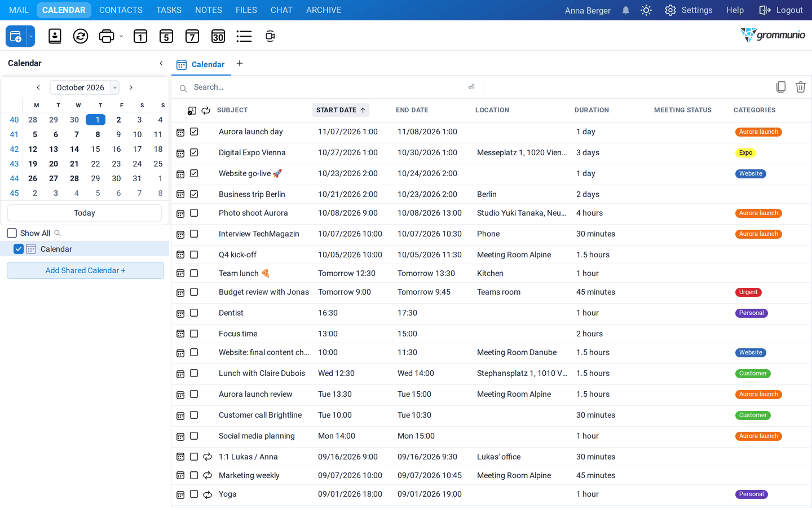Create a new appointment with the toolbar button

pos(16,36)
